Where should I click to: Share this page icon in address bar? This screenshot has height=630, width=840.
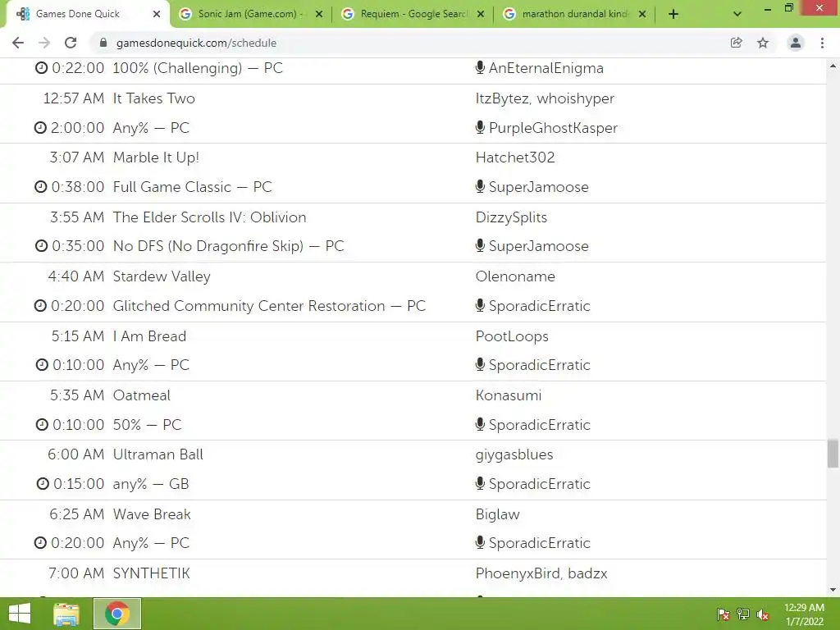coord(736,43)
